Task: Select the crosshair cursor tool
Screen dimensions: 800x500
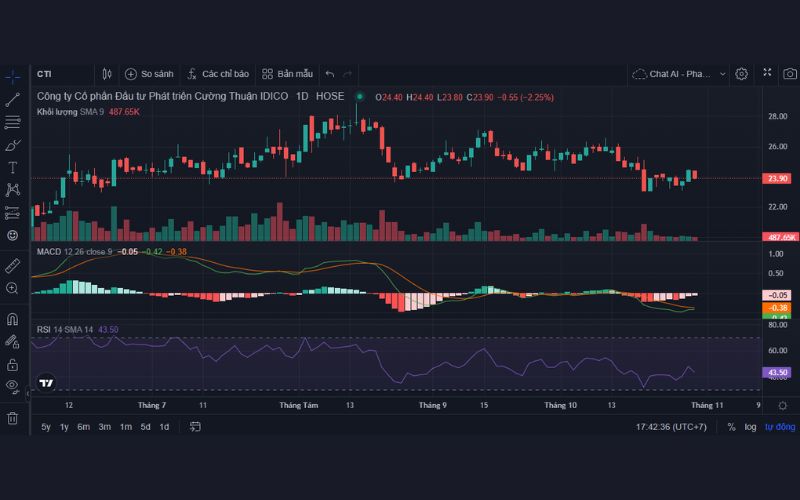Action: coord(12,76)
